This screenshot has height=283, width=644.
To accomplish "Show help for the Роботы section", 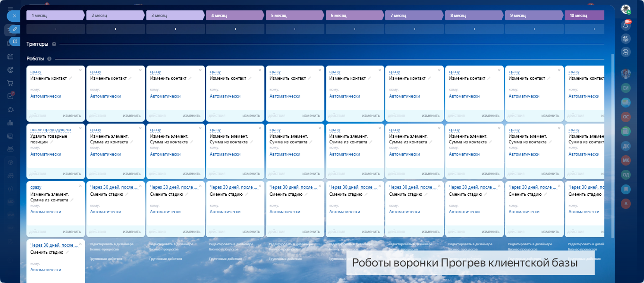I will tap(49, 59).
